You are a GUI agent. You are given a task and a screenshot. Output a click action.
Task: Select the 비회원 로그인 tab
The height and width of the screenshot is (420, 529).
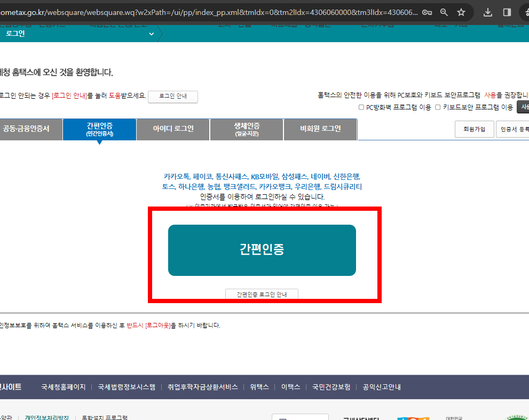pos(320,129)
